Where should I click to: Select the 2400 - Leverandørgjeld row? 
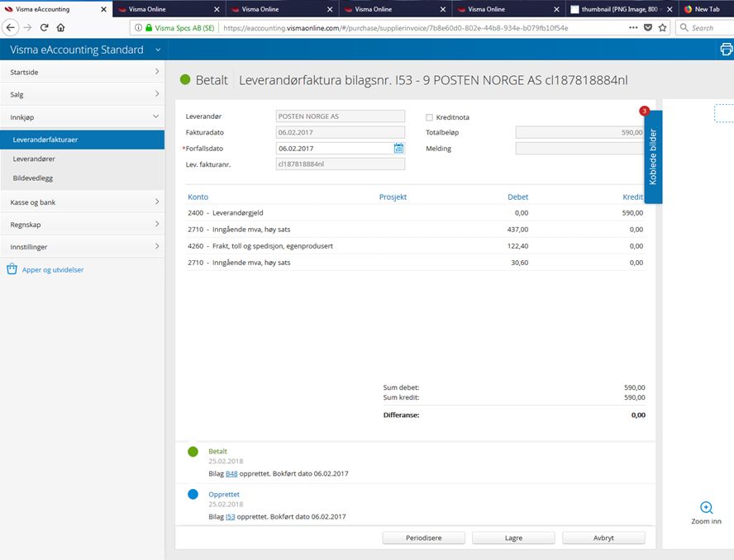(415, 213)
